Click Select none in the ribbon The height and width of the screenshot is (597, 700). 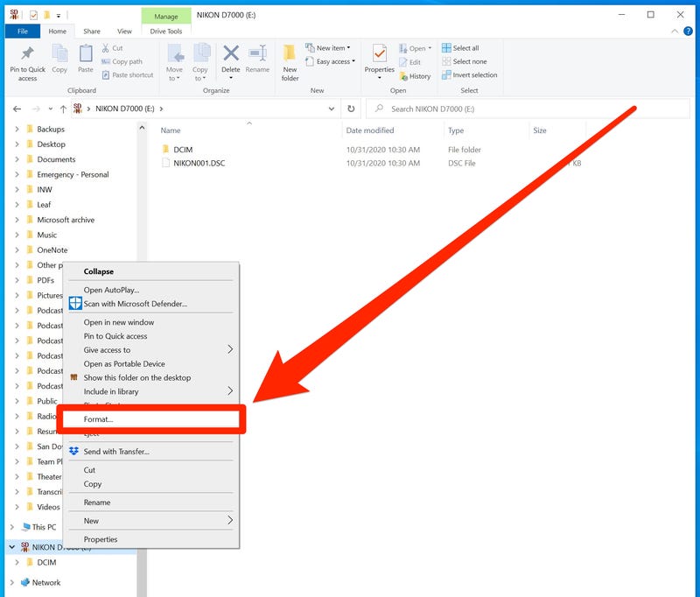(x=465, y=61)
